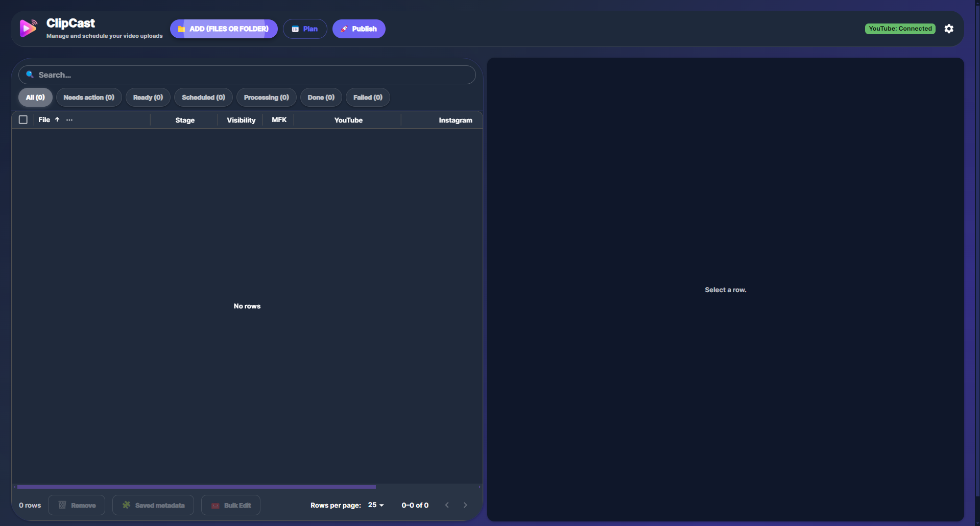The image size is (980, 526).
Task: Open the Plan calendar button
Action: (305, 29)
